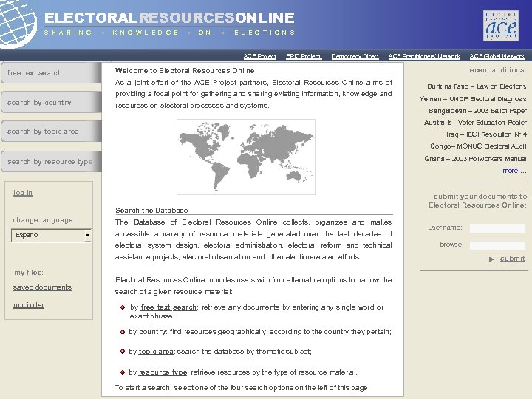Open the search by resource type tab

pyautogui.click(x=51, y=162)
